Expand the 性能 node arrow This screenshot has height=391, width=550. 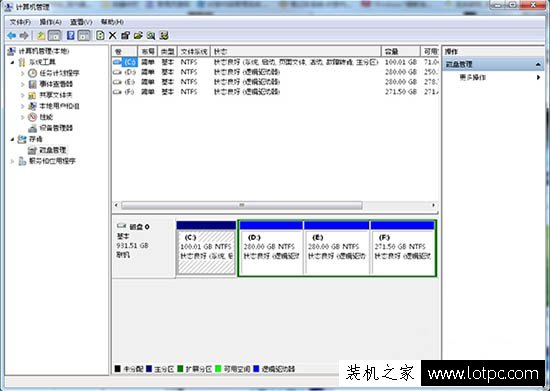[23, 117]
